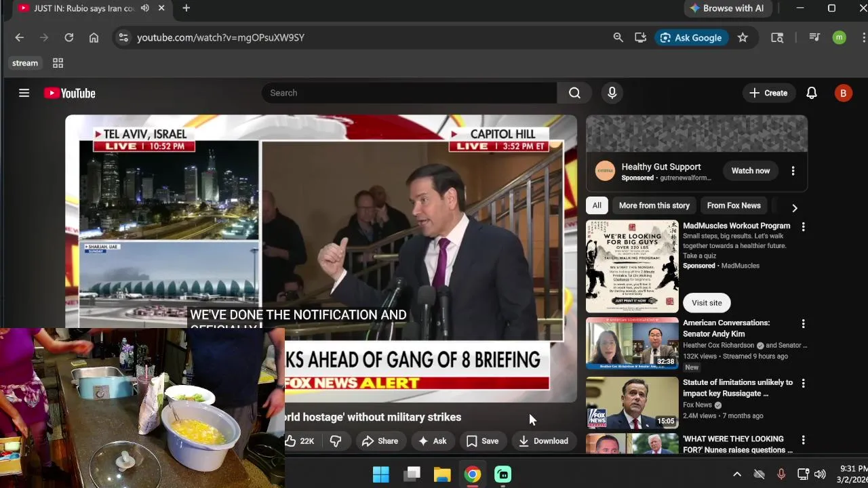Open options for MadMuscles Workout Program
Screen dimensions: 868x488
[x=803, y=226]
